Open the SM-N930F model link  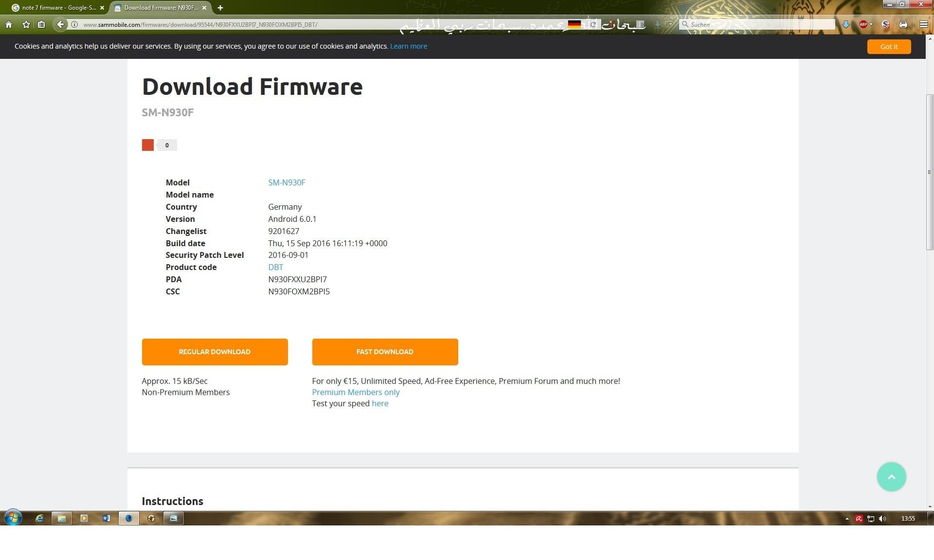coord(287,182)
